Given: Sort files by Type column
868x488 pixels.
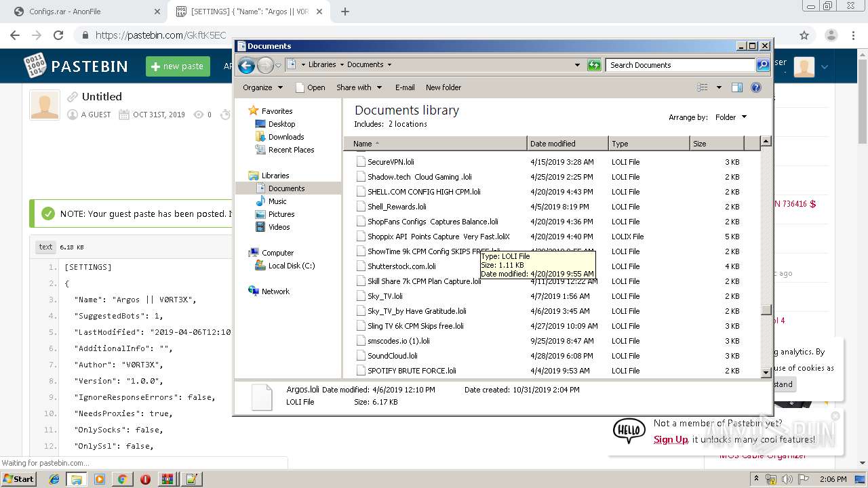Looking at the screenshot, I should 649,144.
